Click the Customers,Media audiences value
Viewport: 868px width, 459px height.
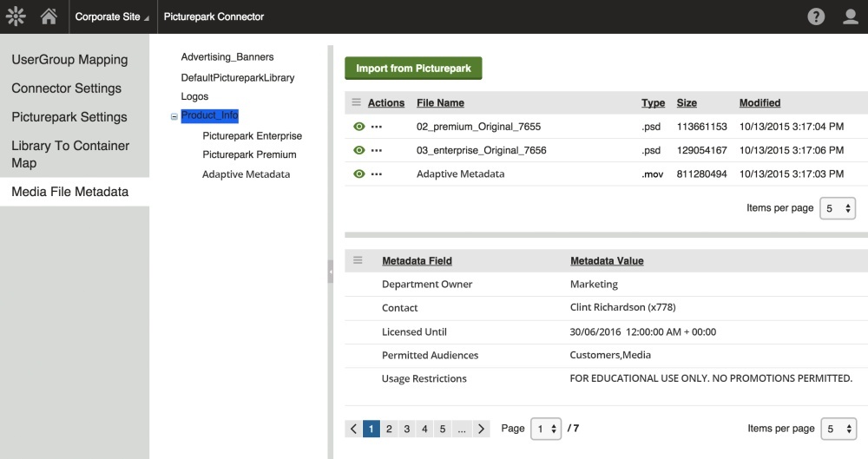pyautogui.click(x=610, y=355)
